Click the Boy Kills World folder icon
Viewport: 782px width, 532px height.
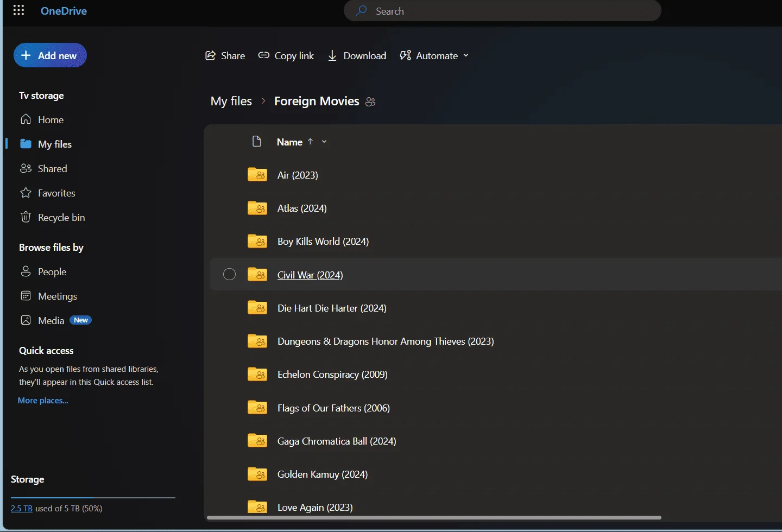point(257,241)
